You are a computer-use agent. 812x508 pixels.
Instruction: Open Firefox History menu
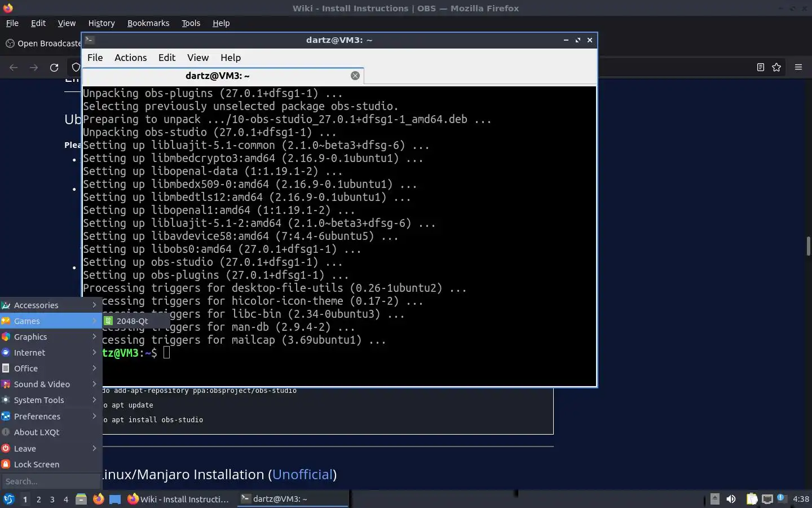[x=101, y=23]
